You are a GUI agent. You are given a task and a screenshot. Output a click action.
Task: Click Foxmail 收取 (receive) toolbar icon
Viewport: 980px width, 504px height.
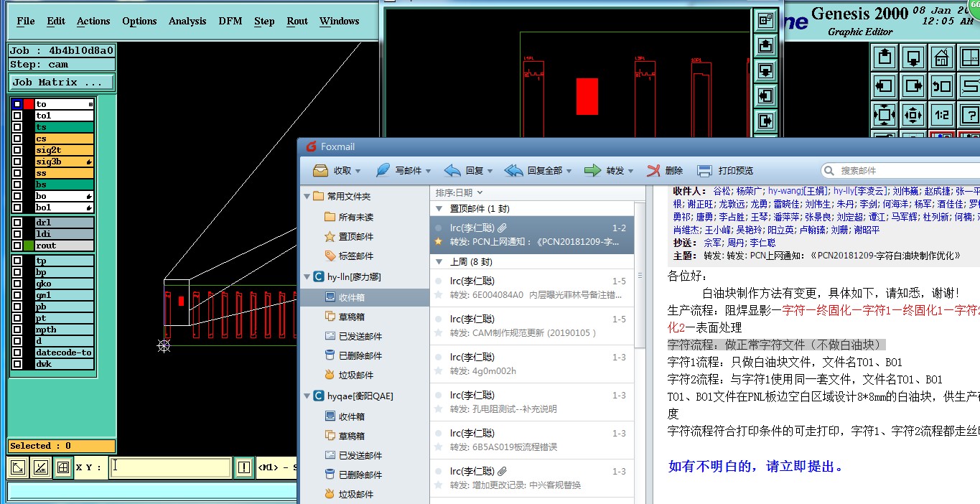pyautogui.click(x=321, y=171)
